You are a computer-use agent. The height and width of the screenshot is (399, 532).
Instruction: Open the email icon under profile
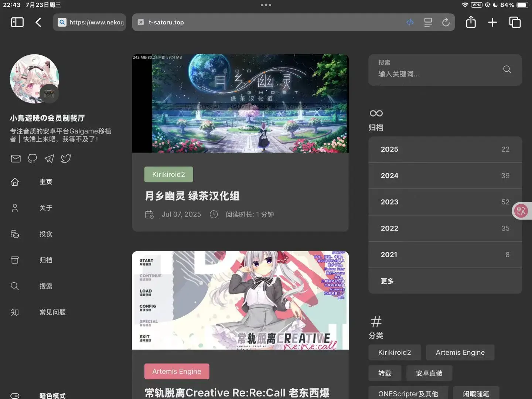16,158
